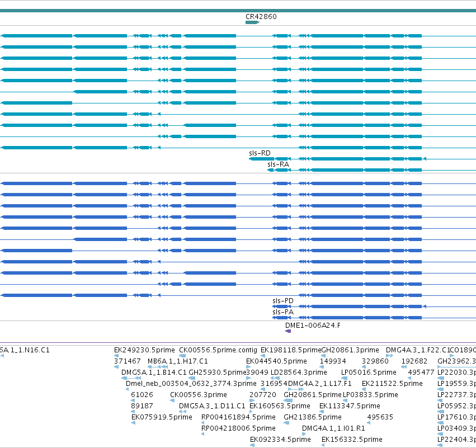Viewport: 476px width, 448px height.
Task: Select EK092334.5prime EST label
Action: tap(280, 440)
